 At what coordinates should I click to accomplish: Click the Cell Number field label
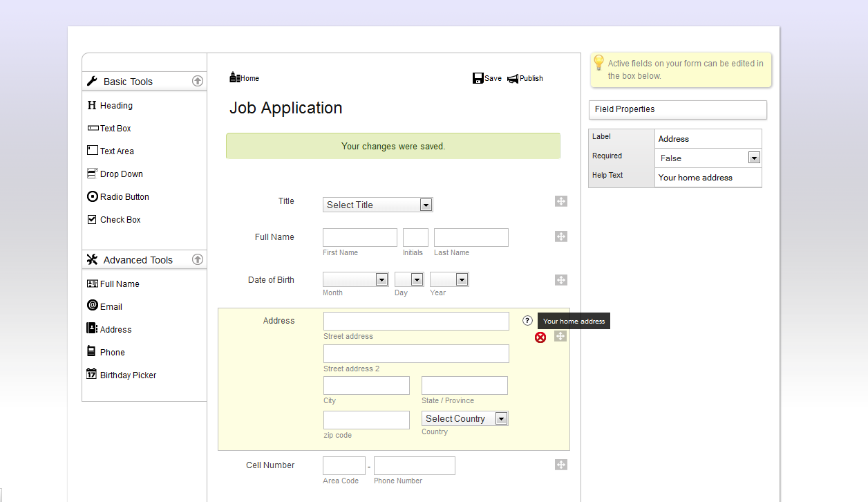tap(270, 465)
